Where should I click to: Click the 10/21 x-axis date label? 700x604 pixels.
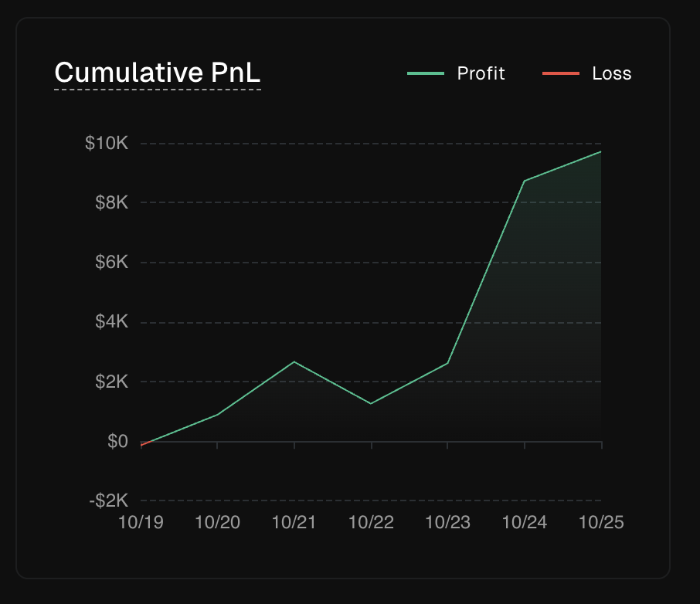pyautogui.click(x=294, y=523)
